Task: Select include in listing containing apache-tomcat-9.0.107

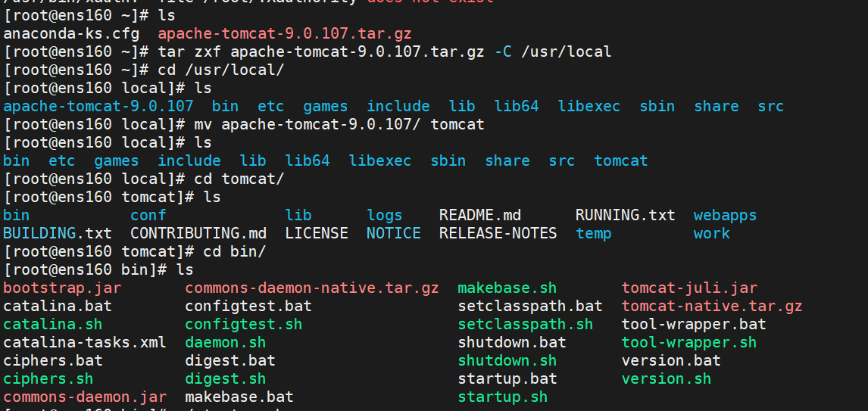Action: (x=398, y=106)
